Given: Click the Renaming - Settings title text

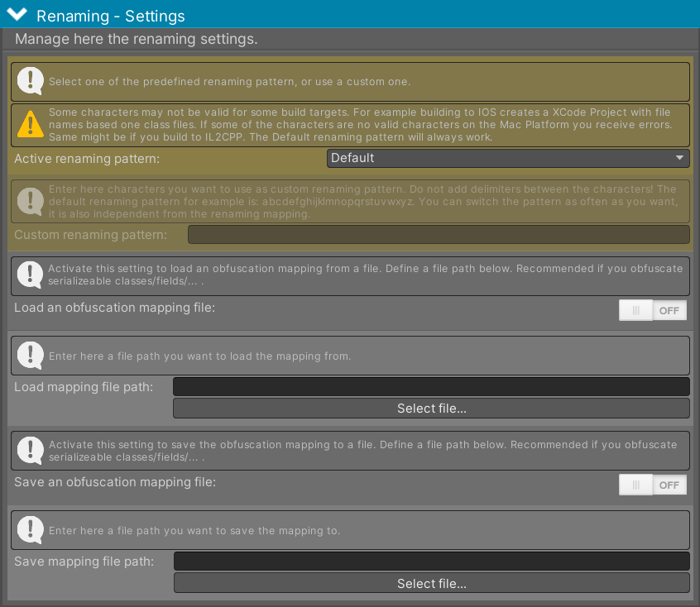Looking at the screenshot, I should point(110,15).
